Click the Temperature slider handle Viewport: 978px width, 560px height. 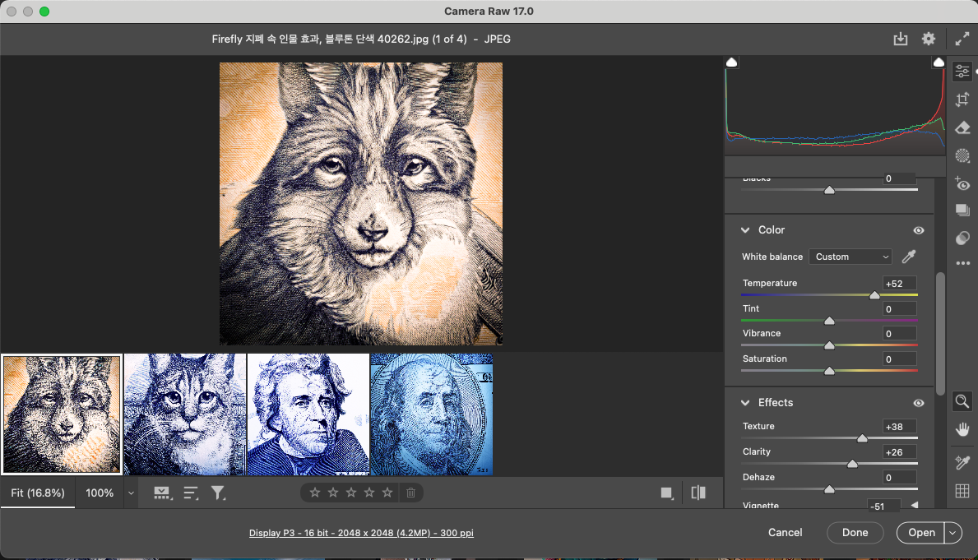pos(874,295)
